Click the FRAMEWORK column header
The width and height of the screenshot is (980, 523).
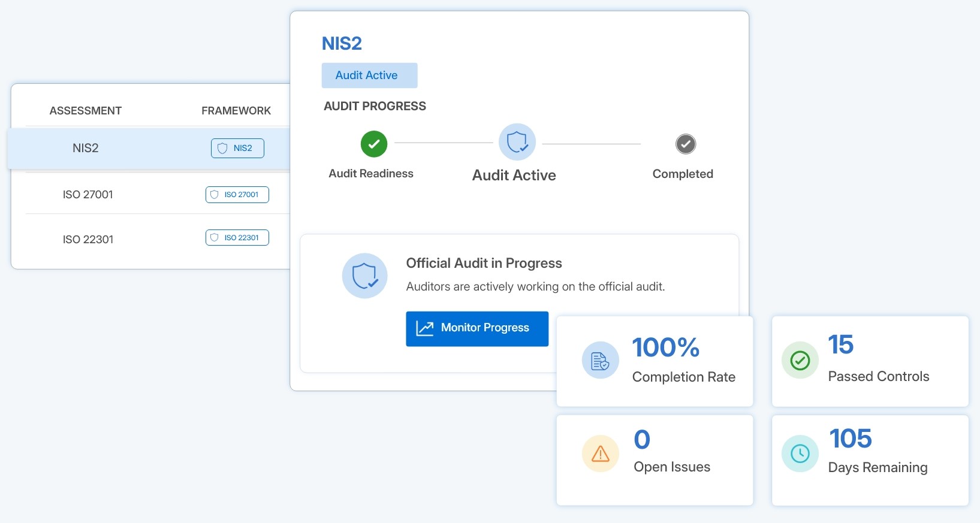pyautogui.click(x=236, y=111)
